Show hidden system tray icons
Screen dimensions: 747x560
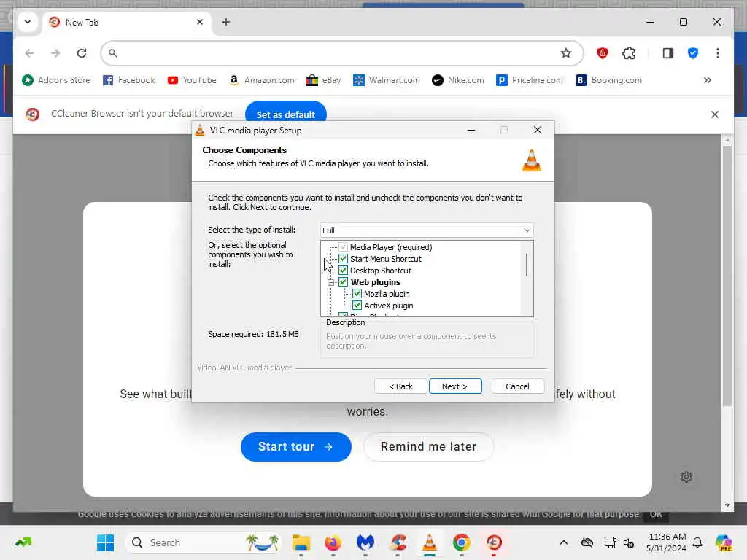pos(564,542)
